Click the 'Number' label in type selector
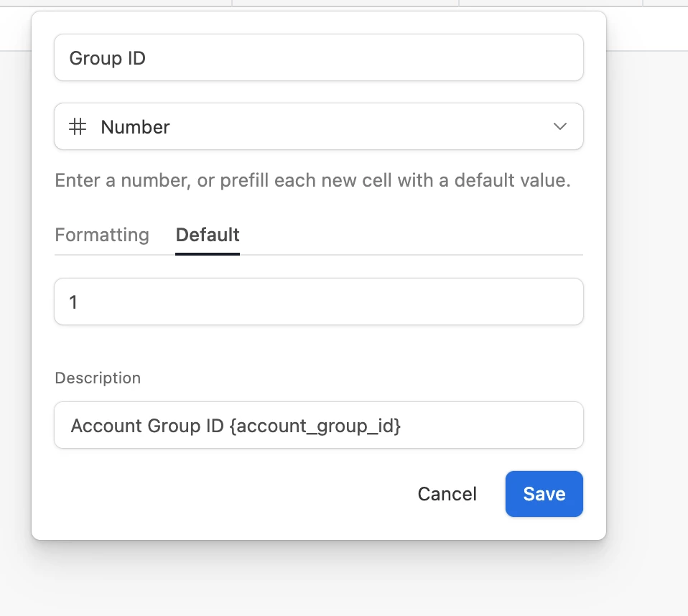The width and height of the screenshot is (688, 616). [135, 127]
